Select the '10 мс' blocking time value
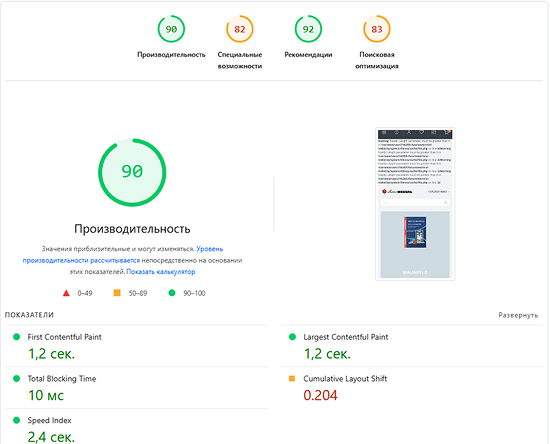This screenshot has width=550, height=444. [46, 395]
